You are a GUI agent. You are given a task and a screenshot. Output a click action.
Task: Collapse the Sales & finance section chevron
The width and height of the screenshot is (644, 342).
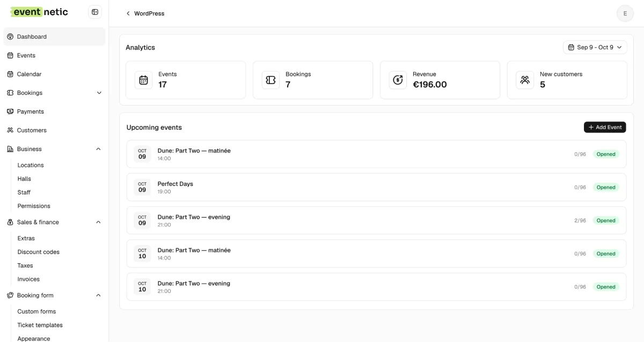pyautogui.click(x=98, y=222)
